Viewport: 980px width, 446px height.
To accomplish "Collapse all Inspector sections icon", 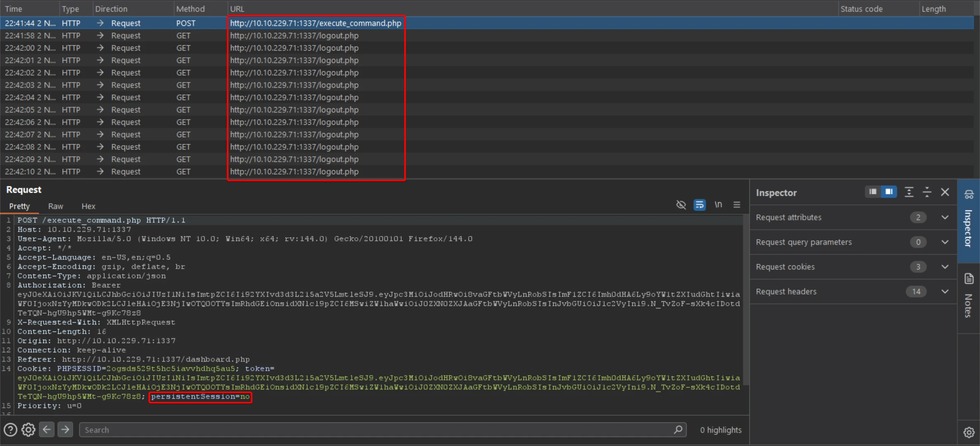I will pos(927,192).
